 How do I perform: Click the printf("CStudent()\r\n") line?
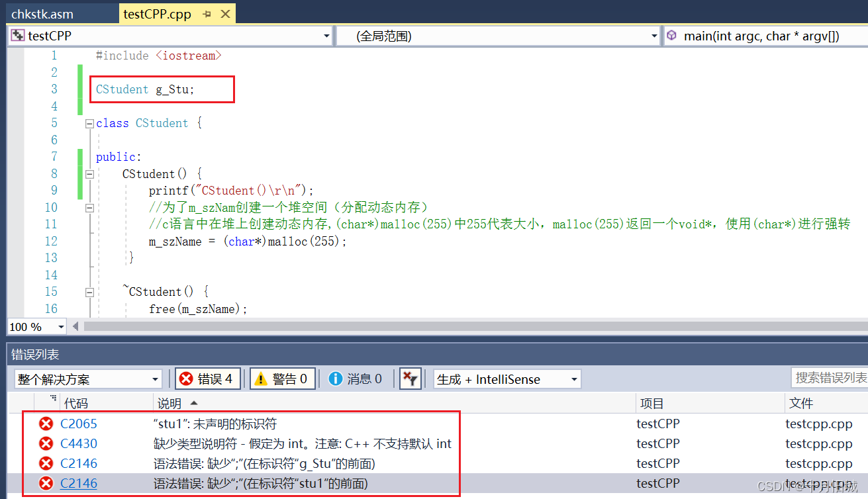(x=232, y=191)
